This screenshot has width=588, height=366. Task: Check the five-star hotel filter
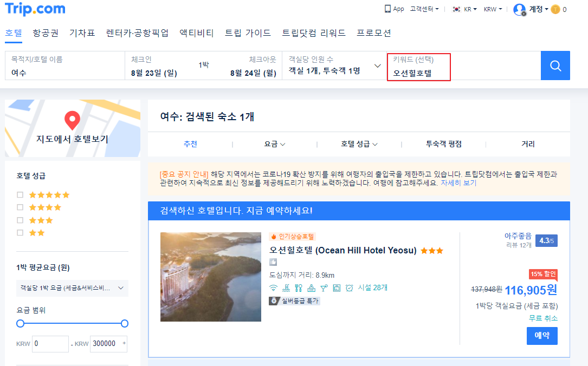20,195
